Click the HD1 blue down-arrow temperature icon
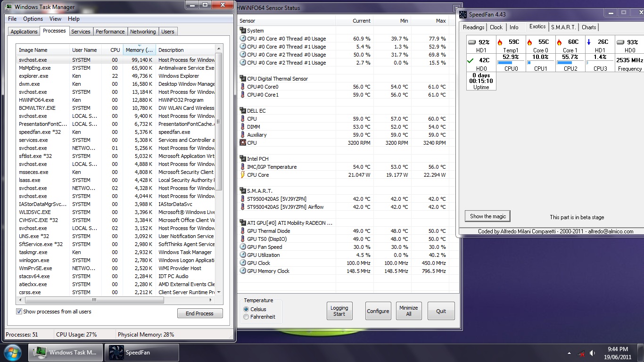This screenshot has height=362, width=644. [x=589, y=42]
